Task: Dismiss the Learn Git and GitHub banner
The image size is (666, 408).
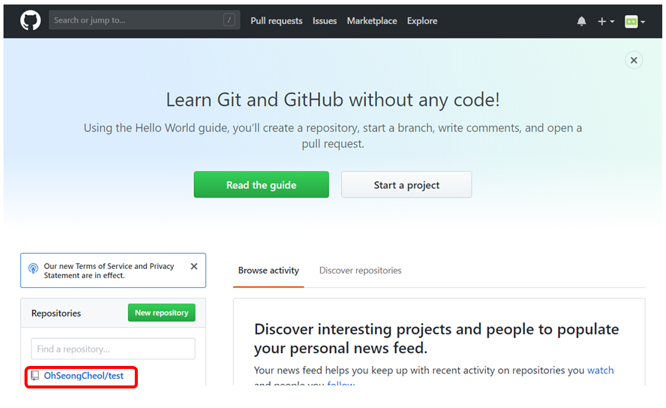Action: [633, 60]
